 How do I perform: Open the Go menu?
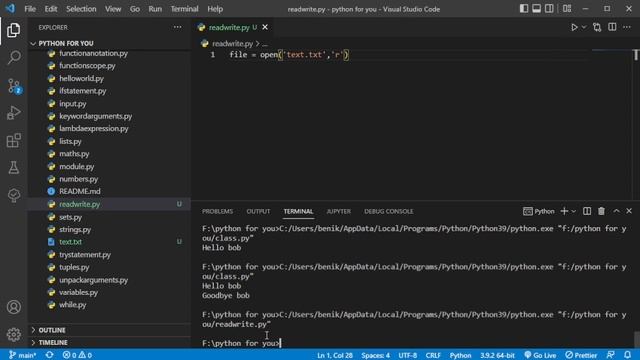tap(135, 9)
